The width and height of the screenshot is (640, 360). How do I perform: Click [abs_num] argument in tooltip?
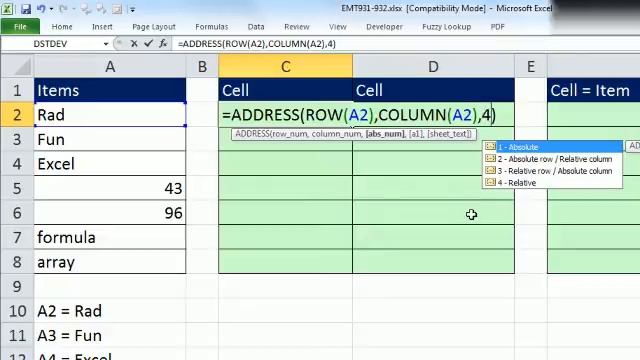point(384,134)
